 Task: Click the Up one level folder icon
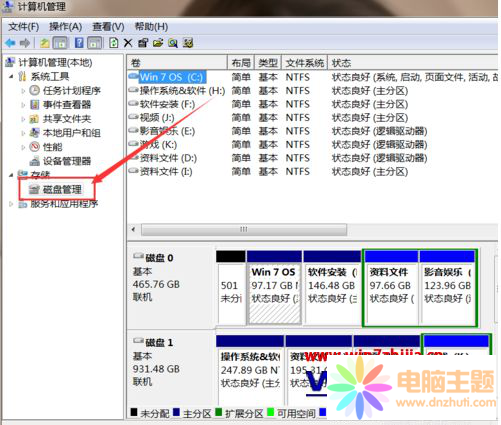(x=45, y=43)
